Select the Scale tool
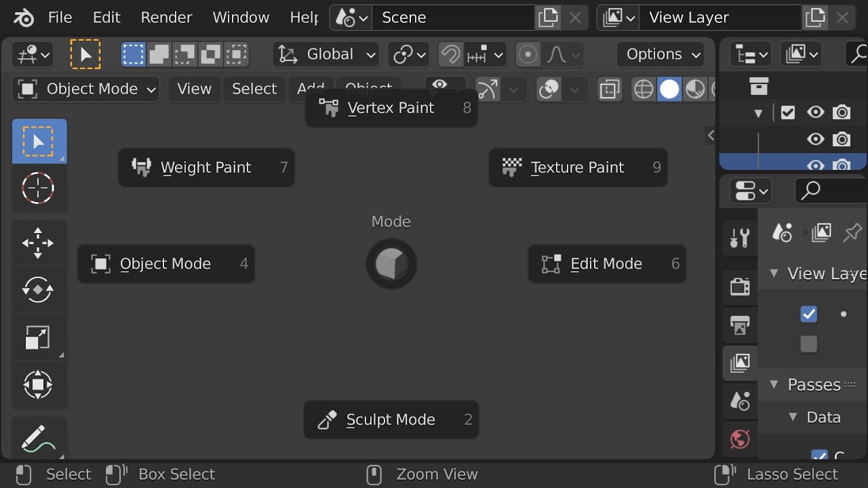Viewport: 868px width, 488px height. [38, 338]
